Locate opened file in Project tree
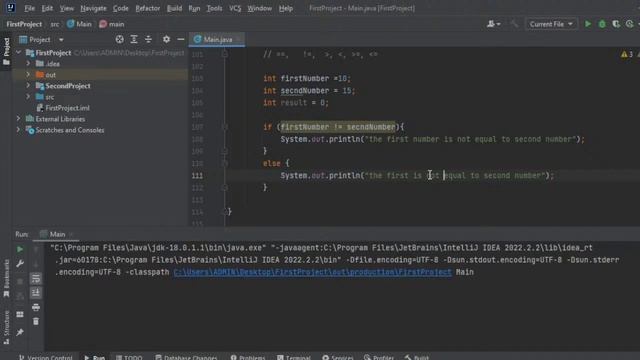The image size is (640, 360). (x=119, y=39)
